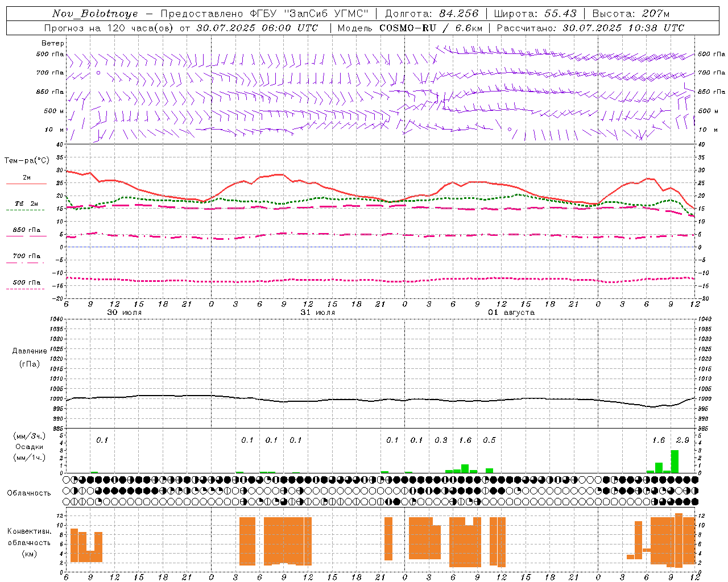
Task: Click the Конвективн. label
Action: click(29, 531)
